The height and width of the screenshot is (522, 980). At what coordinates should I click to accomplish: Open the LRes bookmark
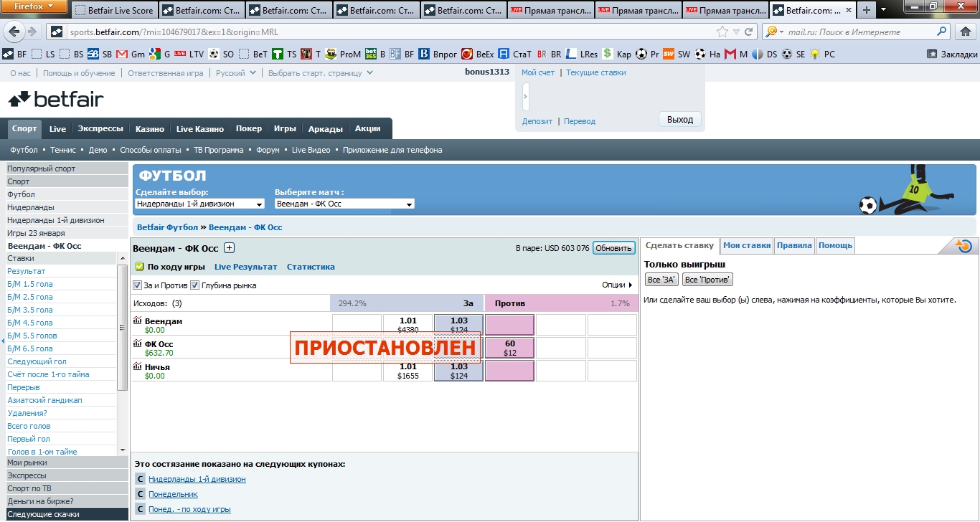[x=582, y=54]
